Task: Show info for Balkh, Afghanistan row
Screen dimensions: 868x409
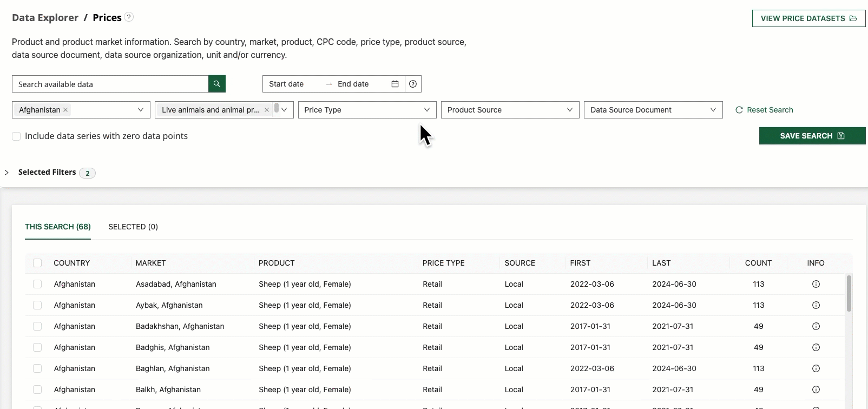Action: (816, 390)
